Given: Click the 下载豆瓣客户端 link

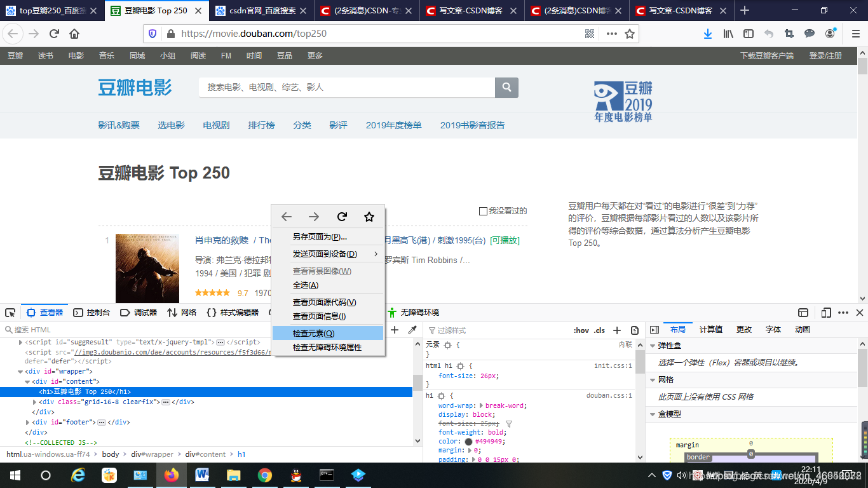Looking at the screenshot, I should [x=767, y=56].
